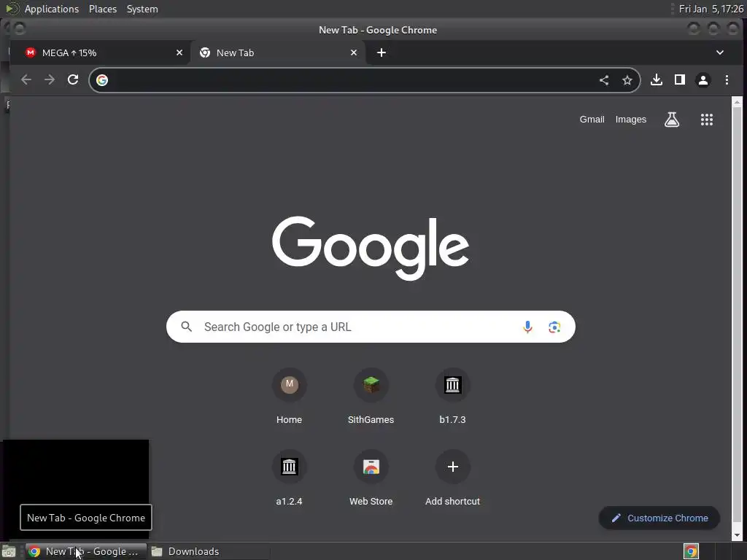Open the b1.7.3 shortcut
Screen dimensions: 747x560
[452, 396]
